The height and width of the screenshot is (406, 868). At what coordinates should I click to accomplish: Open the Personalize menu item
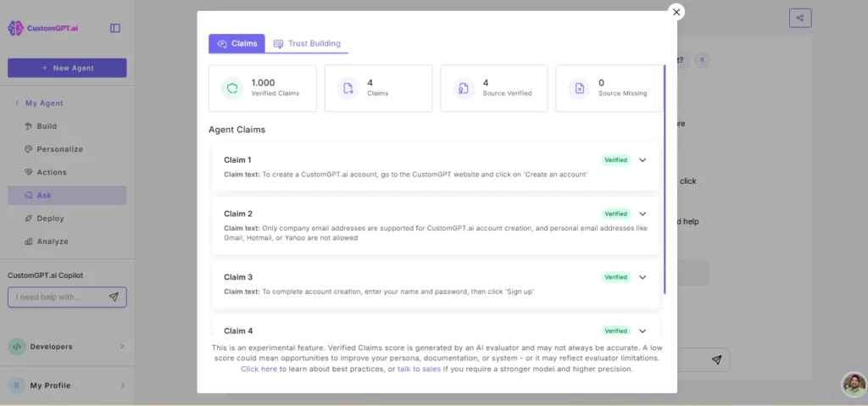[x=67, y=149]
